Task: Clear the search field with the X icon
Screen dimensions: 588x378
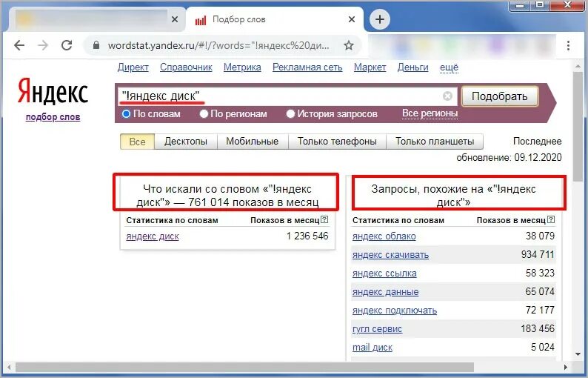Action: 447,96
